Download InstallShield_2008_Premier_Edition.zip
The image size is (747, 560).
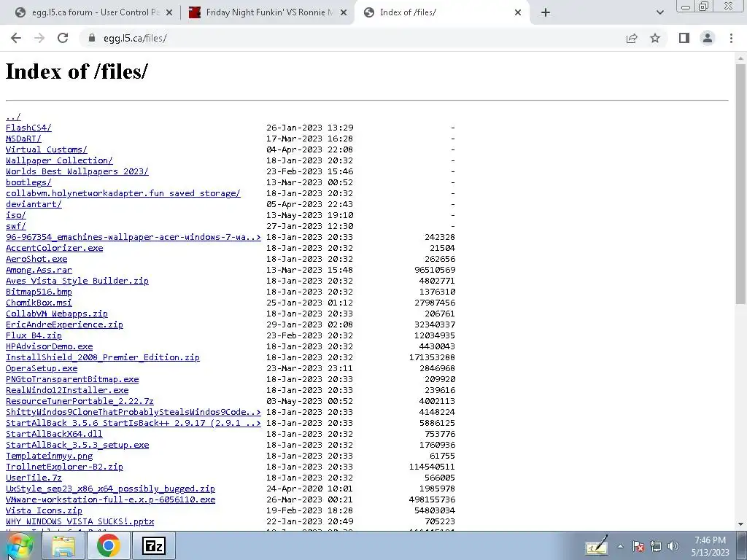102,357
